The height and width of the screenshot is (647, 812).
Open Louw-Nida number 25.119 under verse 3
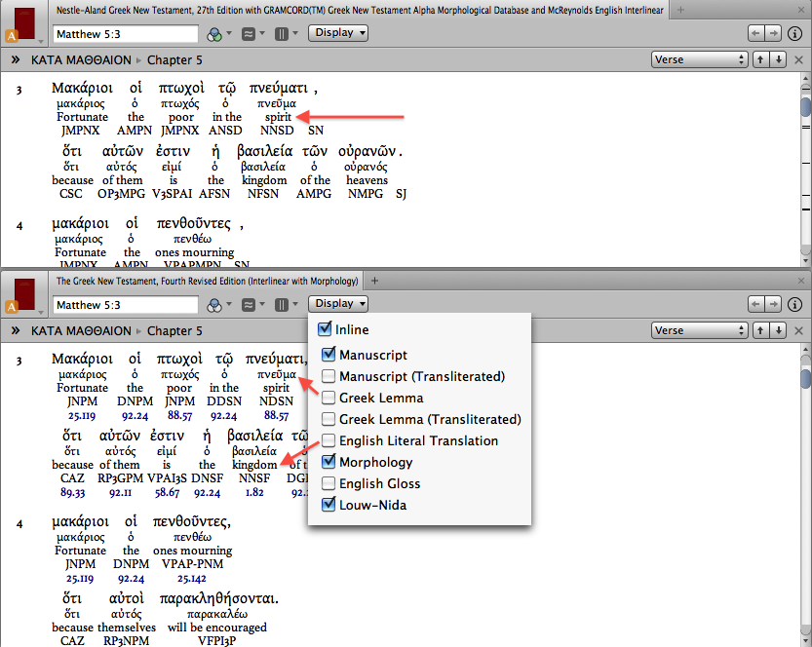pyautogui.click(x=82, y=416)
